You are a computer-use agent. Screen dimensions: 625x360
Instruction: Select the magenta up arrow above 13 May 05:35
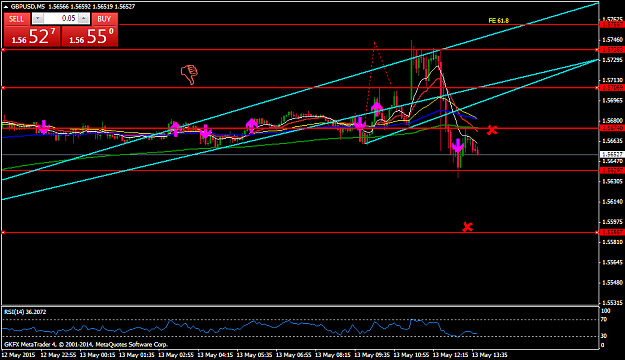coord(252,125)
